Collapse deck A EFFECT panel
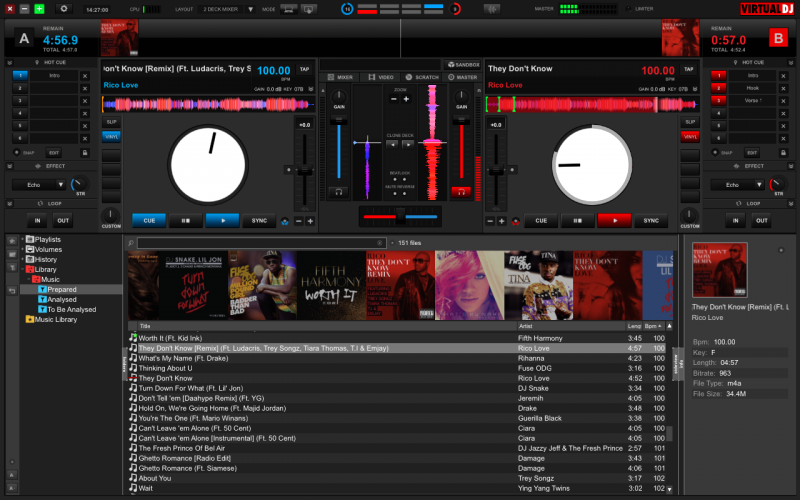Screen dimensions: 800x500 tap(9, 166)
